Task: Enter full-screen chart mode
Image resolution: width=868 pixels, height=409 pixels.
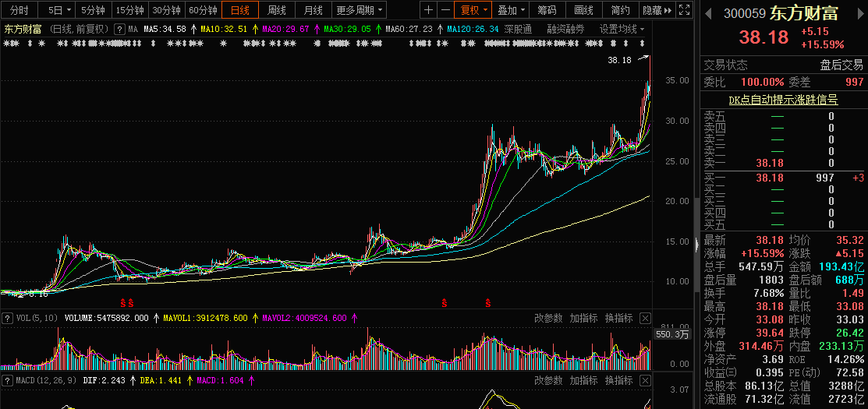Action: pyautogui.click(x=684, y=10)
